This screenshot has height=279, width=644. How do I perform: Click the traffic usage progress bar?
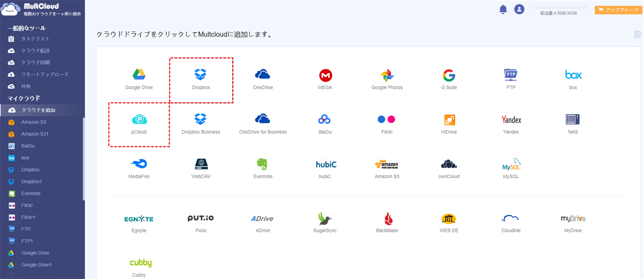pyautogui.click(x=560, y=7)
